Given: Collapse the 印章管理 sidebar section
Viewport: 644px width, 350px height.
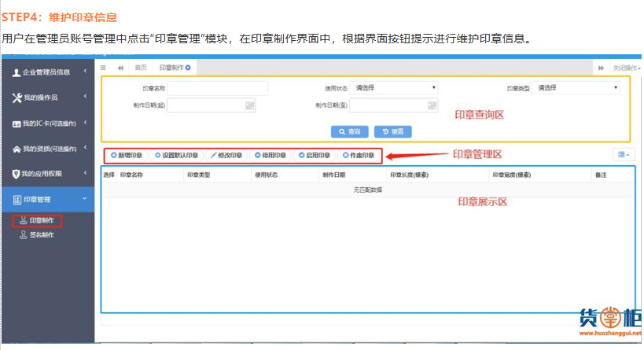Looking at the screenshot, I should [x=47, y=200].
